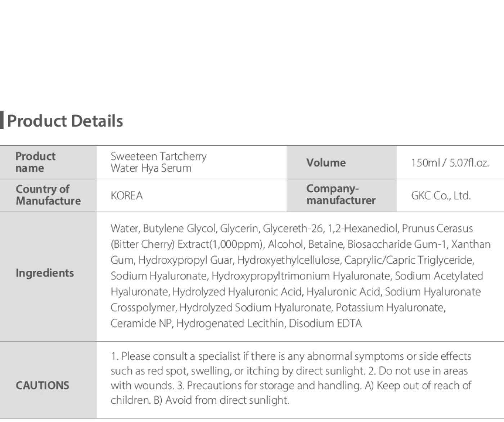The height and width of the screenshot is (422, 504).
Task: Click Sweeteen Tartcherry Water Hya Serum text
Action: [x=158, y=162]
